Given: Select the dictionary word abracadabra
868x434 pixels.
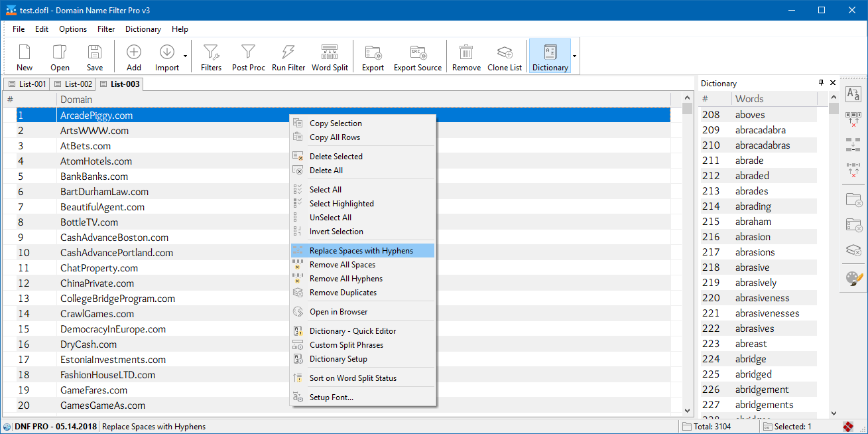Looking at the screenshot, I should point(759,130).
